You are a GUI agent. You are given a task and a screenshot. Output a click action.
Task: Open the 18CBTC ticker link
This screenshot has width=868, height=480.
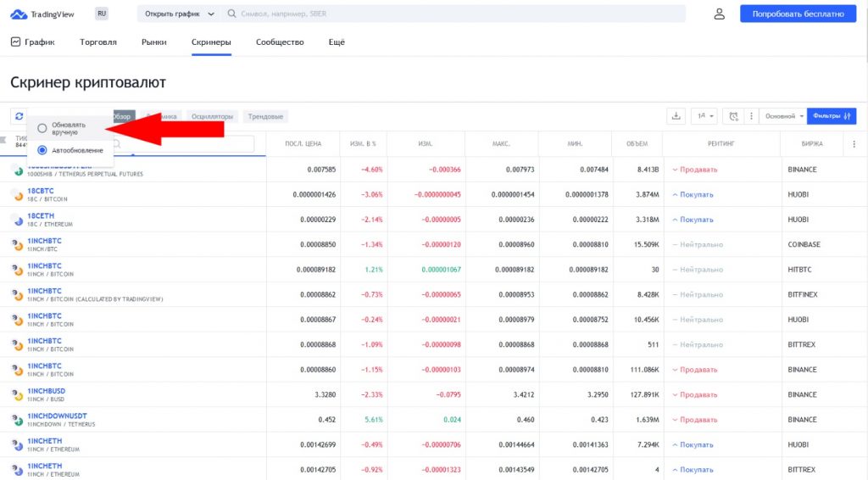[x=41, y=191]
